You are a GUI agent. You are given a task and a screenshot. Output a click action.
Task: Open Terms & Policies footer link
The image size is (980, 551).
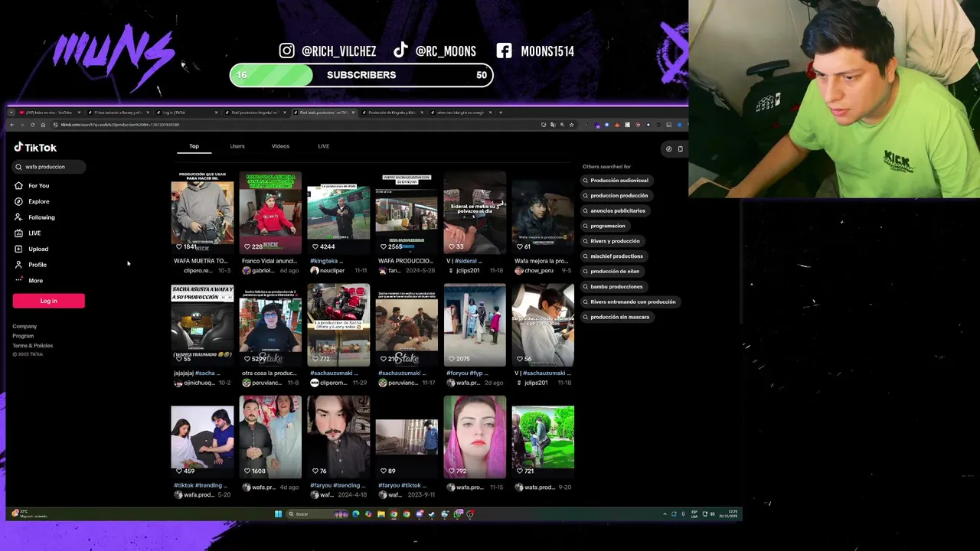(x=32, y=346)
